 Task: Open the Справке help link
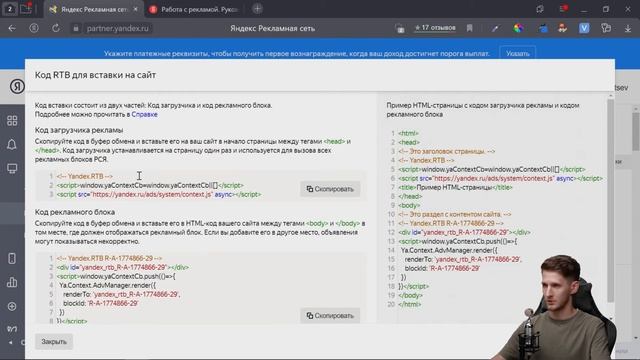tap(144, 114)
